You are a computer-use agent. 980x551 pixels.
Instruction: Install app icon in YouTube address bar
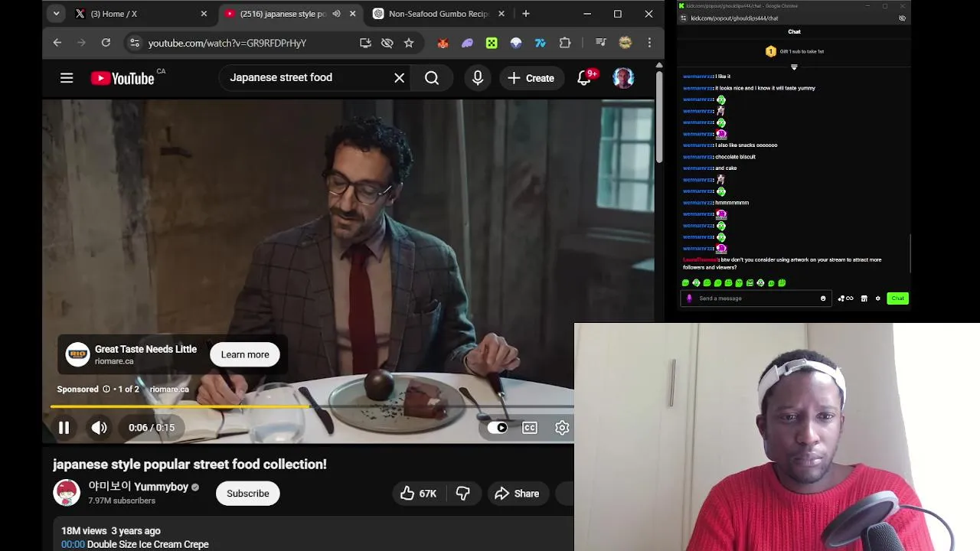click(365, 43)
